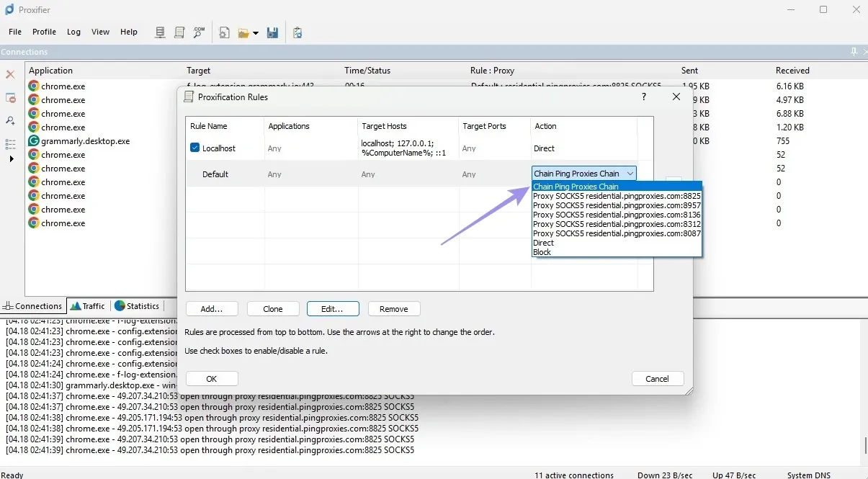Confirm rules with the OK button
The height and width of the screenshot is (479, 868).
[212, 378]
